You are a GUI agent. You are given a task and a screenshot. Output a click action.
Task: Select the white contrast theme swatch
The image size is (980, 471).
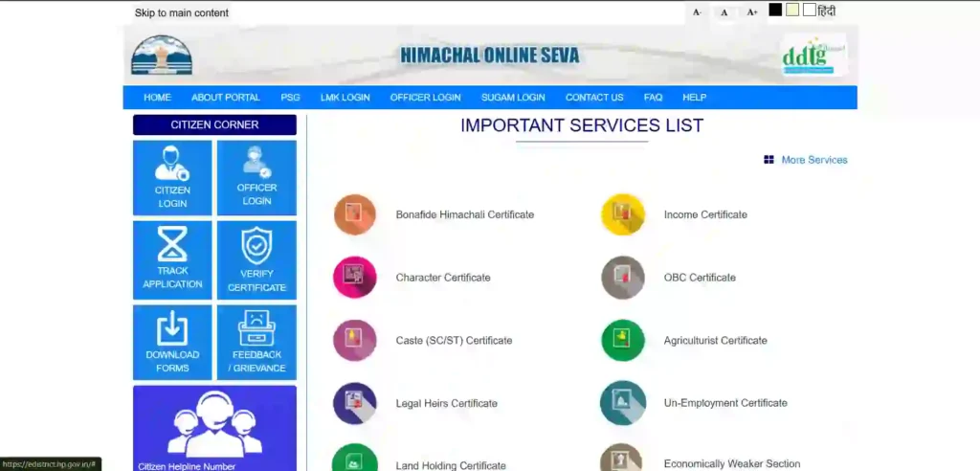[x=810, y=10]
